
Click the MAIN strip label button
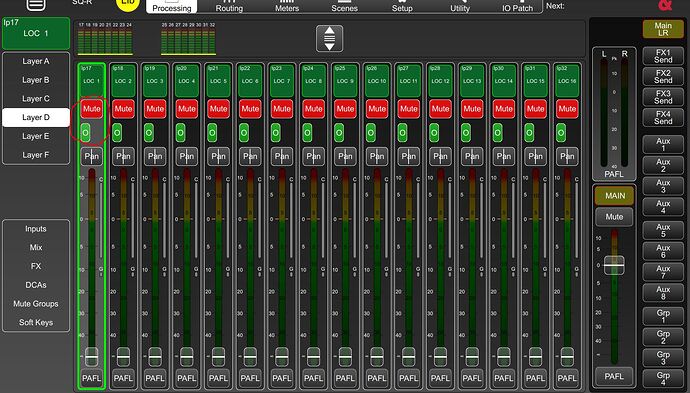click(x=614, y=196)
